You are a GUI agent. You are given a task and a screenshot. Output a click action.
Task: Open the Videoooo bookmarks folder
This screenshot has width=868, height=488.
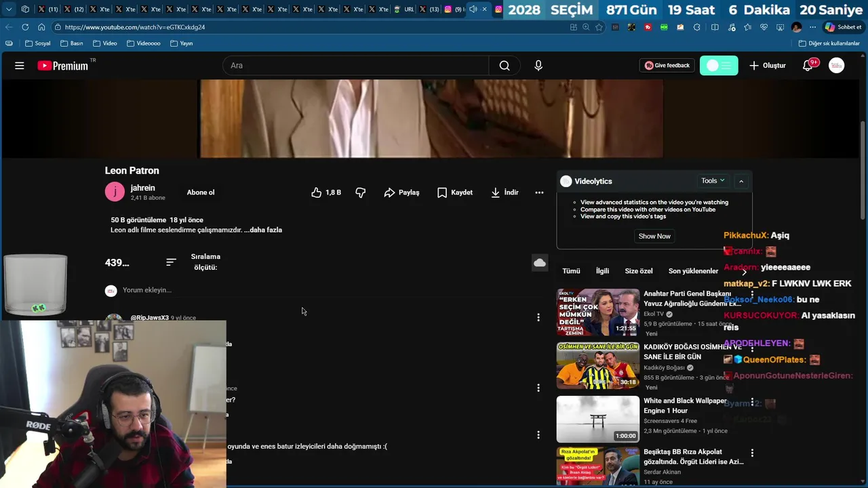point(143,43)
